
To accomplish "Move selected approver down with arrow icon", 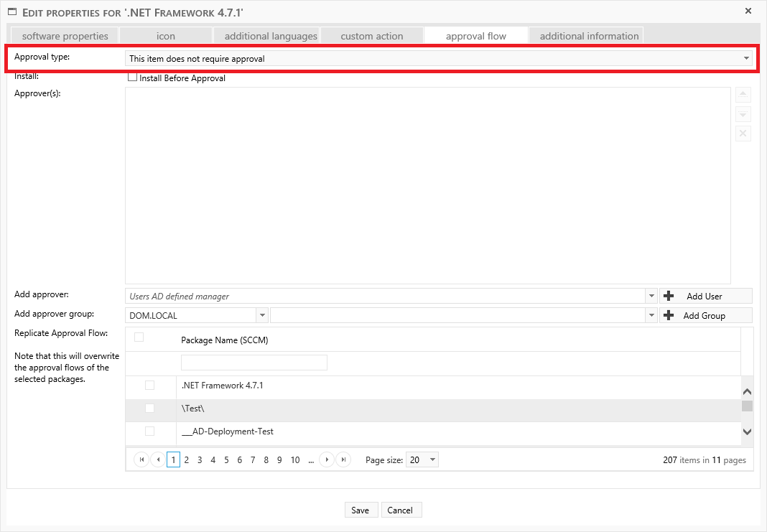I will click(743, 114).
